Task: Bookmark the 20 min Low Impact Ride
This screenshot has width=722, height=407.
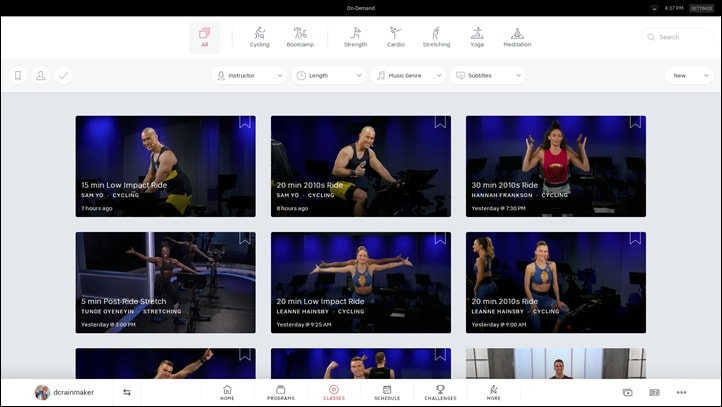Action: (x=440, y=238)
